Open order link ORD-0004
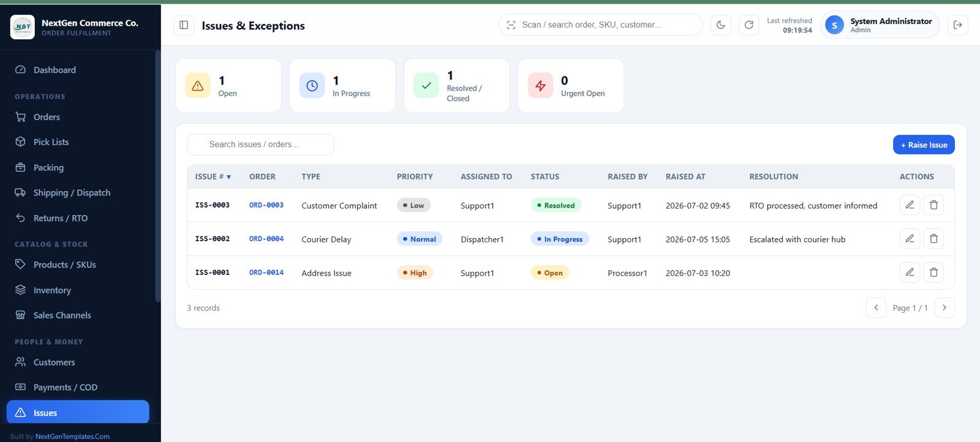980x442 pixels. click(266, 239)
